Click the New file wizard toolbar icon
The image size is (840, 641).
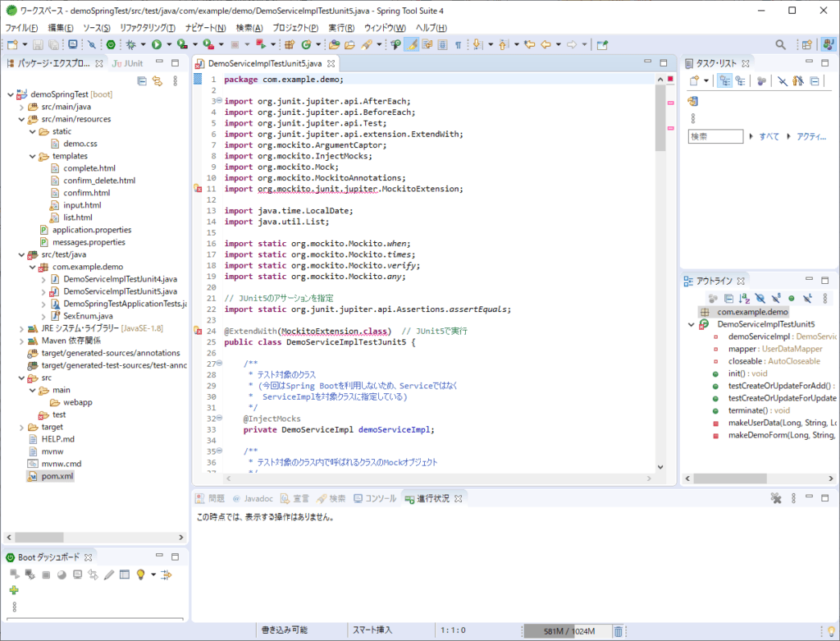[12, 45]
